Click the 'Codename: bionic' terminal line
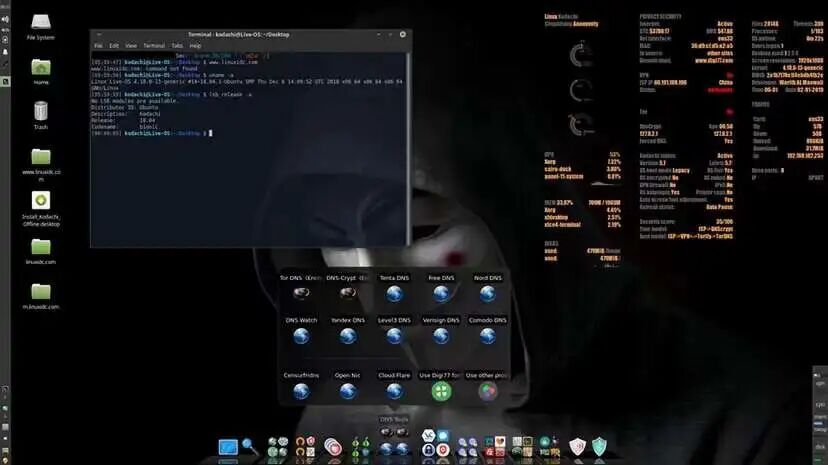Screen dimensions: 828x465 pyautogui.click(x=124, y=127)
